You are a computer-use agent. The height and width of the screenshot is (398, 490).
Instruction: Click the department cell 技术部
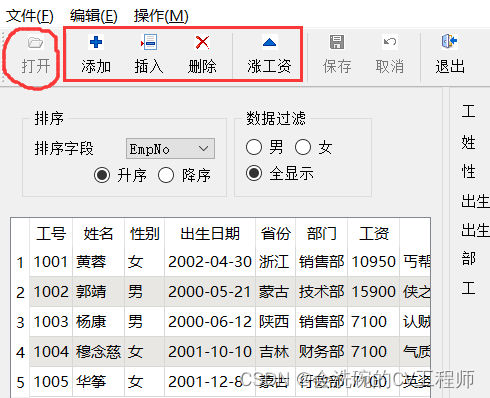321,292
